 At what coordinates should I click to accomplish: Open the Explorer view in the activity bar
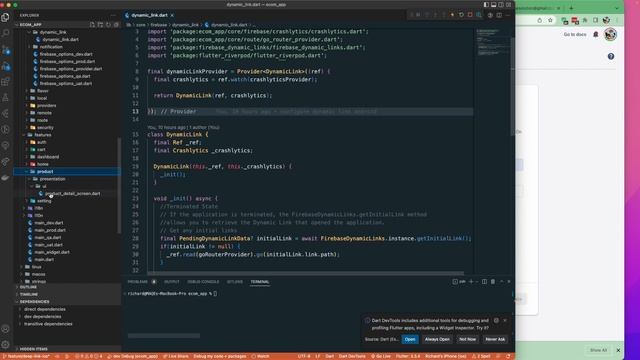(x=5, y=17)
